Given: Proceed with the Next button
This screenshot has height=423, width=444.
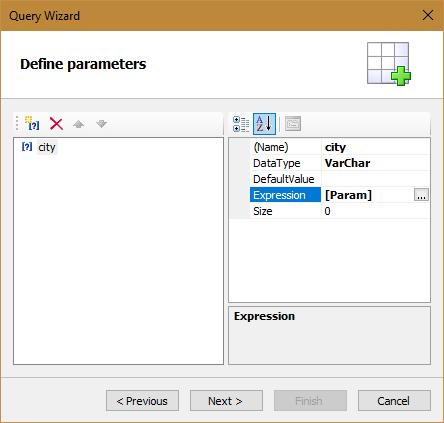Looking at the screenshot, I should [226, 401].
